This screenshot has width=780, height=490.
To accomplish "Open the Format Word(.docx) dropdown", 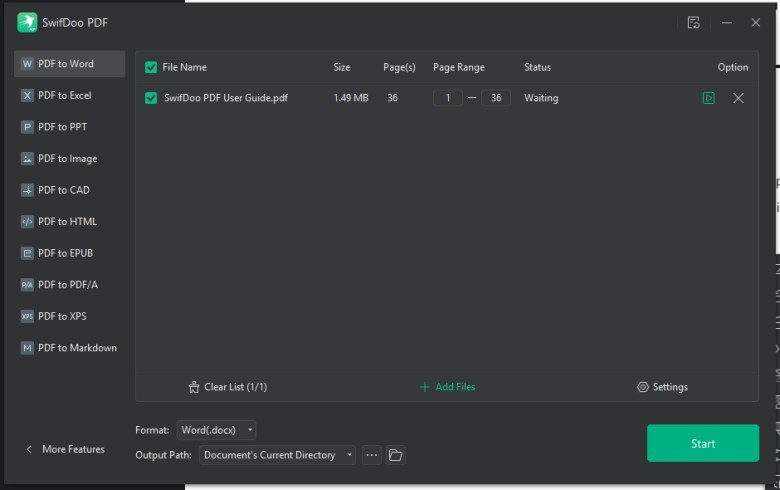I will (x=216, y=430).
